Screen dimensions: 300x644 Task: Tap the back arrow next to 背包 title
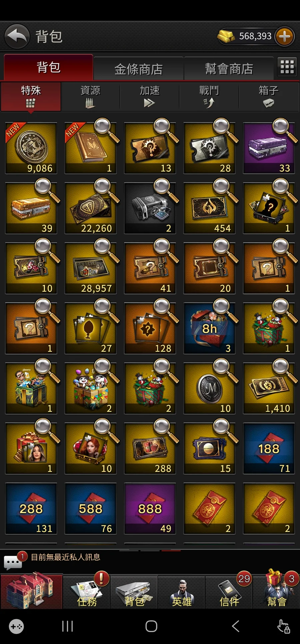(17, 36)
